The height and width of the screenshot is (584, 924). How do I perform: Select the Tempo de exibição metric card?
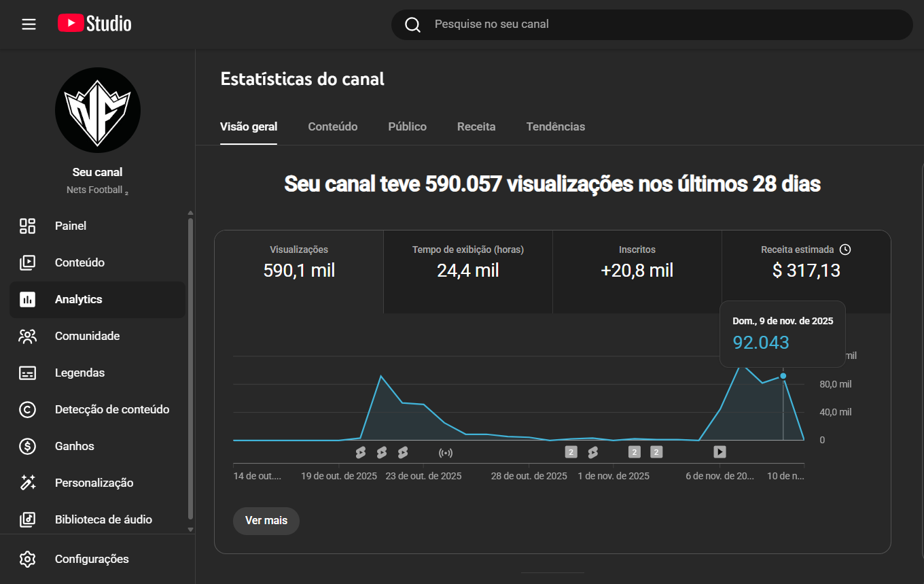pyautogui.click(x=467, y=262)
